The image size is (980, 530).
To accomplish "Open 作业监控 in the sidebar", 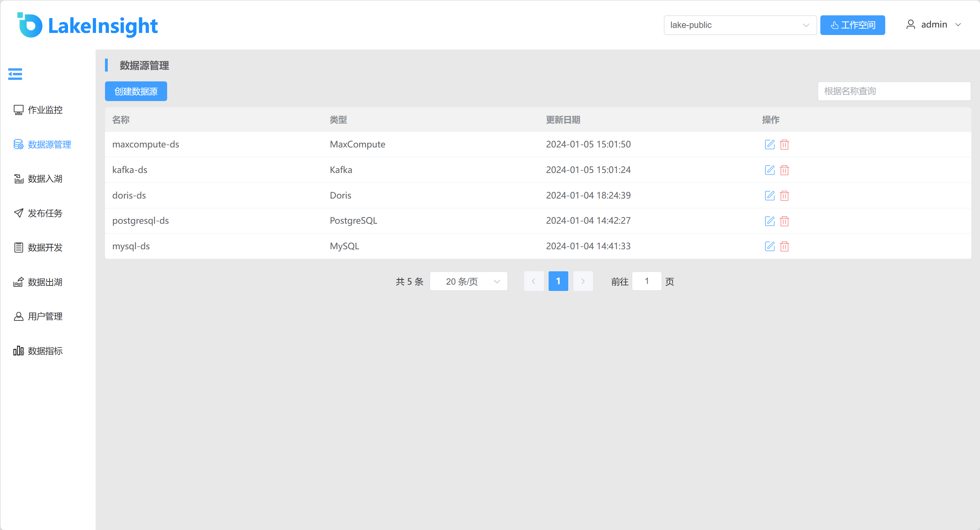I will pyautogui.click(x=45, y=110).
